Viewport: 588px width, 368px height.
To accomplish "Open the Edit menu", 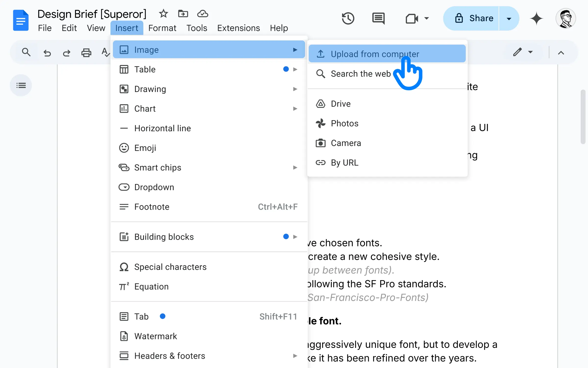I will 69,28.
